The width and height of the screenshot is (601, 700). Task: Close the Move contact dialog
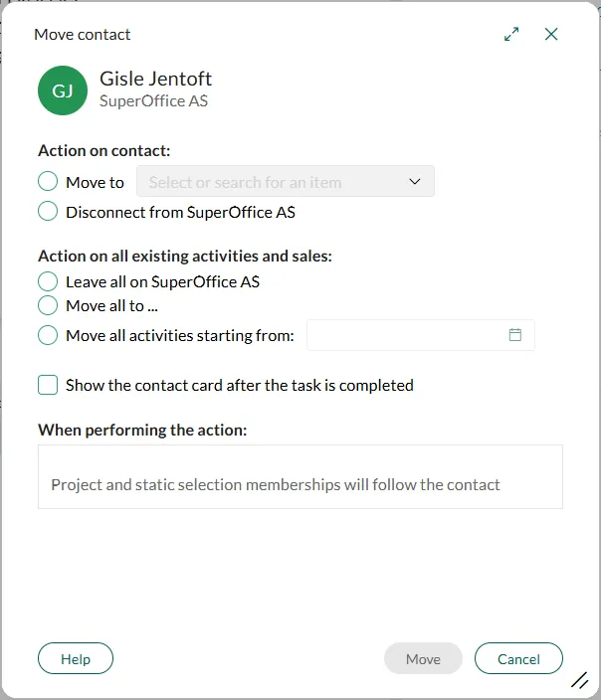coord(551,35)
